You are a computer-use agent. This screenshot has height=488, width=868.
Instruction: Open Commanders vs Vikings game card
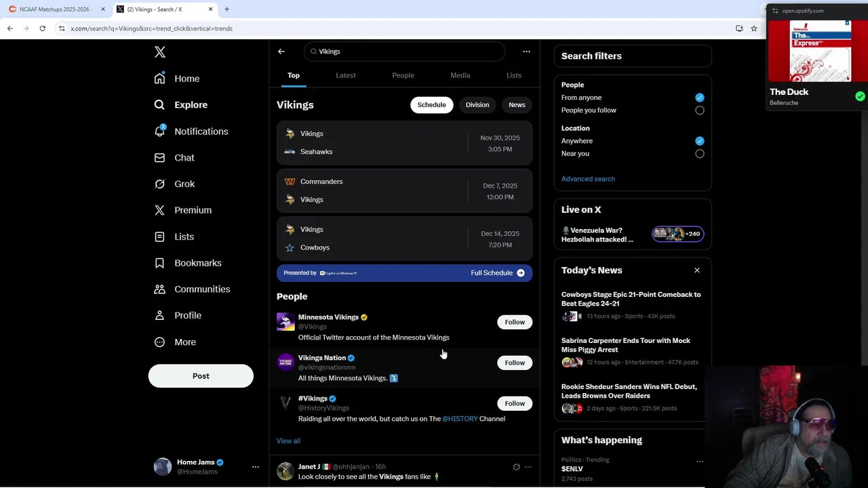tap(405, 190)
